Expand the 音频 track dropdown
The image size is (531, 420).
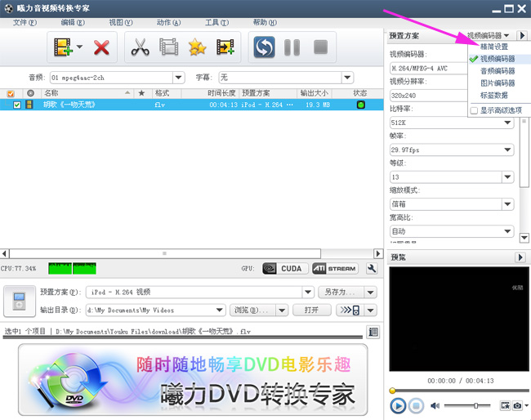178,78
